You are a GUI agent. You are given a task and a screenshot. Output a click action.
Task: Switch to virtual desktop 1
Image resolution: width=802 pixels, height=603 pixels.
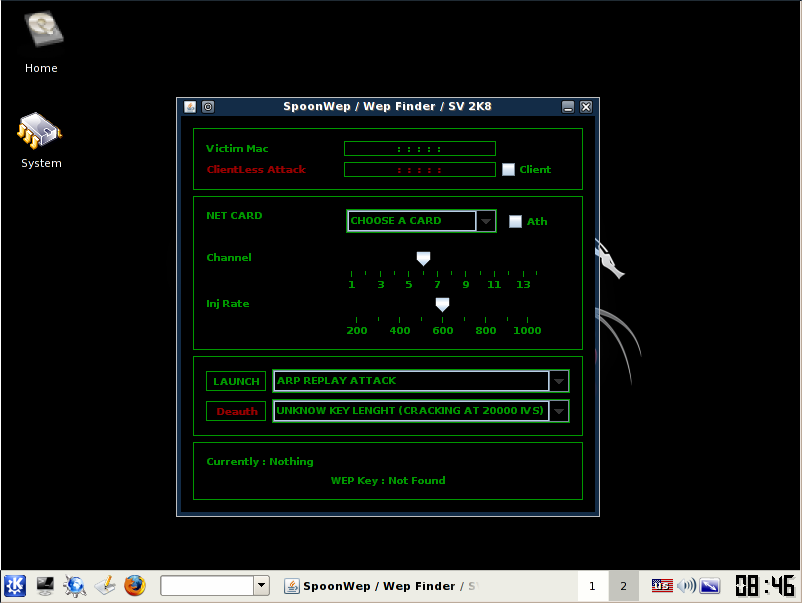coord(592,586)
